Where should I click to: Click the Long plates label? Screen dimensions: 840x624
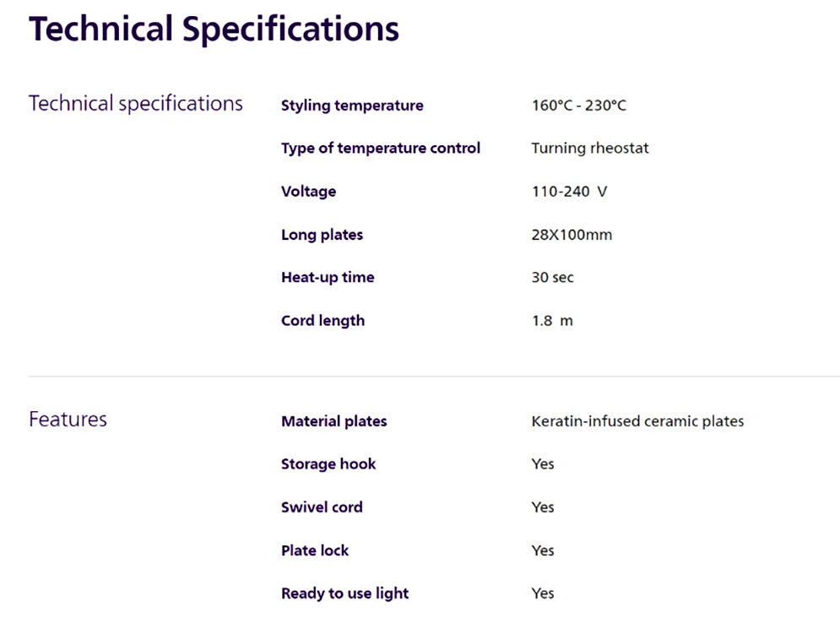pyautogui.click(x=322, y=235)
